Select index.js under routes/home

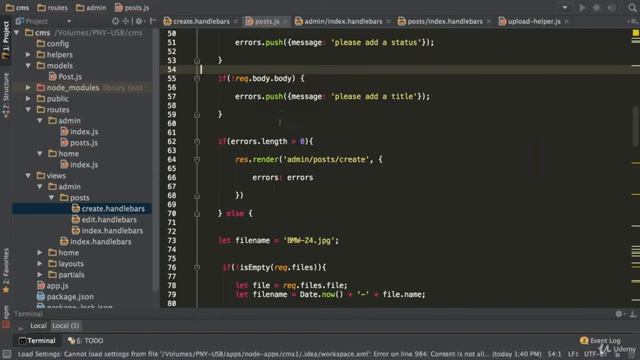(x=79, y=164)
